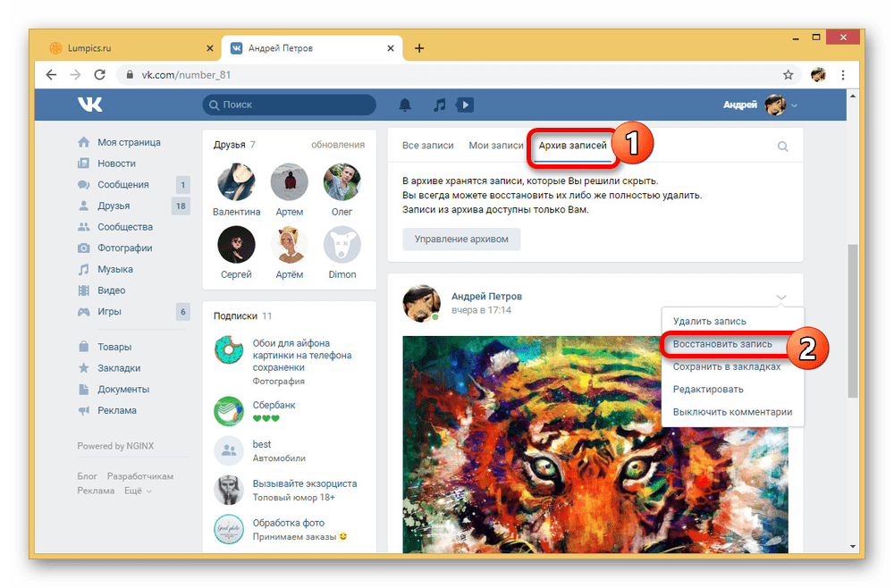Bookmark this page with star icon

(788, 75)
